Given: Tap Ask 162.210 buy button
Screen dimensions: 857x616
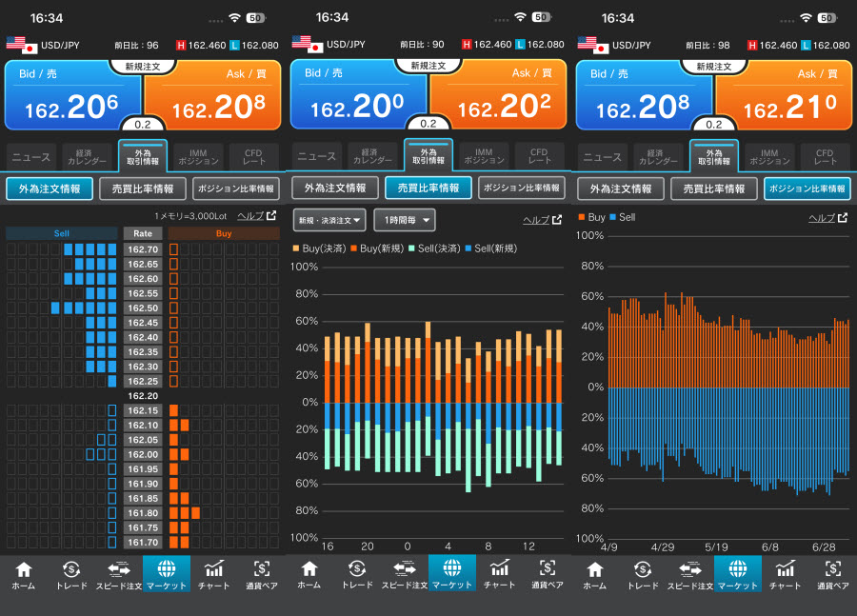Looking at the screenshot, I should click(784, 95).
